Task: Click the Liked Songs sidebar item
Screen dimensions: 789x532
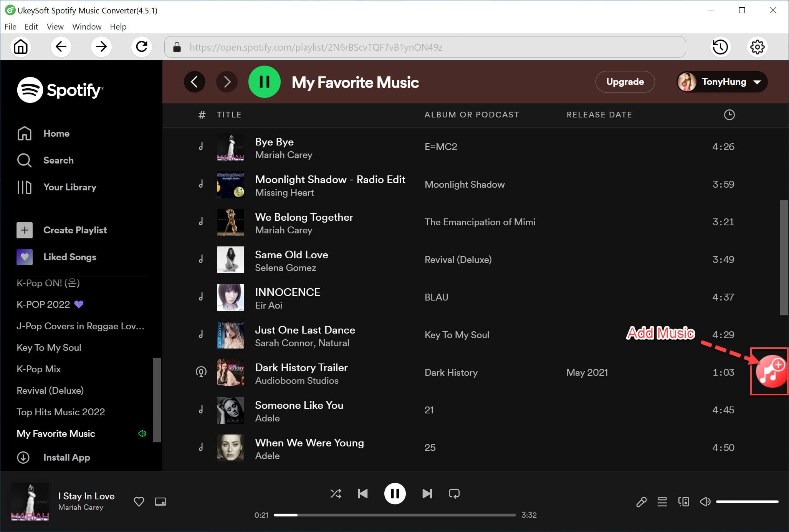Action: (70, 257)
